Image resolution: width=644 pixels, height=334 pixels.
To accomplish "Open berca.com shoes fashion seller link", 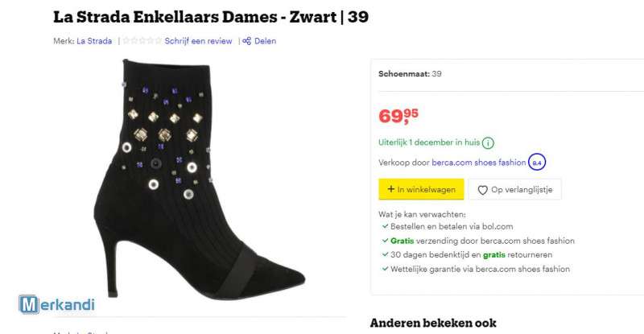I will 478,163.
